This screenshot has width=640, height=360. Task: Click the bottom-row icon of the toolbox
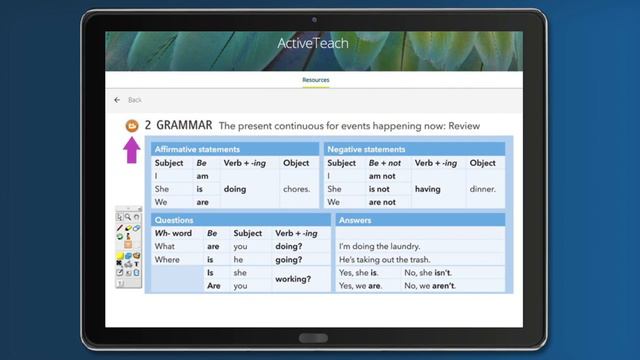[x=120, y=283]
